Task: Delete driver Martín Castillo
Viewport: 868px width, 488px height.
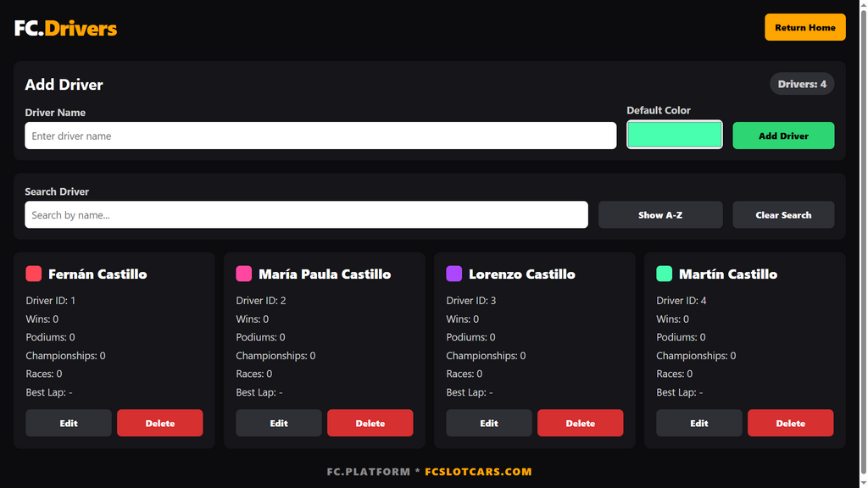Action: pyautogui.click(x=791, y=423)
